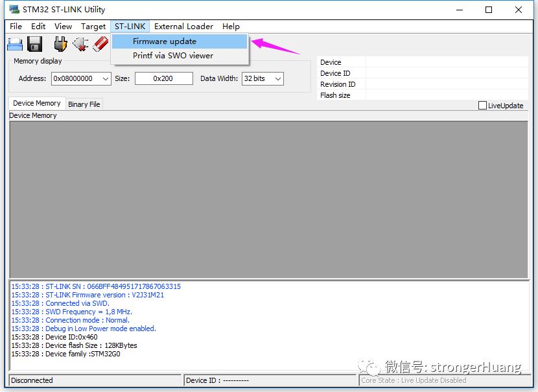Click the Device ID:0x460 log line
538x392 pixels.
pyautogui.click(x=54, y=337)
